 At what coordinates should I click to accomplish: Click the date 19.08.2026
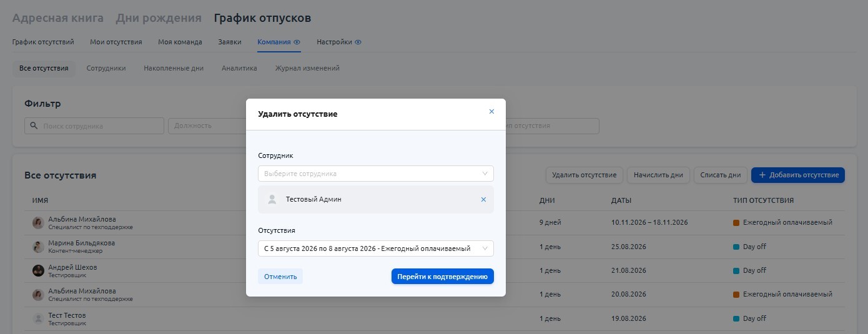629,318
